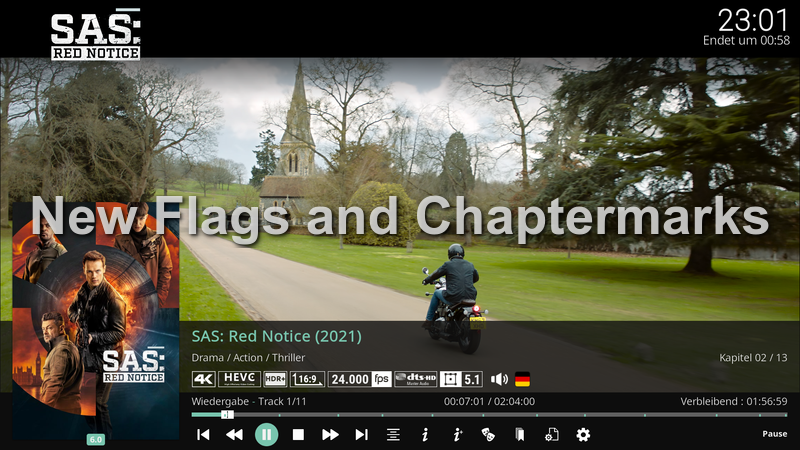Click the genres 'Drama / Action / Thriller'
The width and height of the screenshot is (800, 450).
tap(248, 358)
